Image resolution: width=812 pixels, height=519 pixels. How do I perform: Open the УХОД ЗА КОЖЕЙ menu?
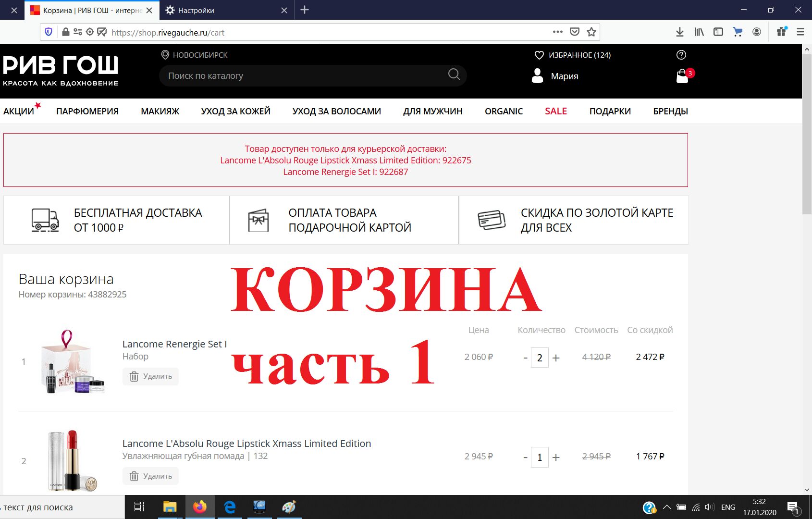pyautogui.click(x=236, y=111)
